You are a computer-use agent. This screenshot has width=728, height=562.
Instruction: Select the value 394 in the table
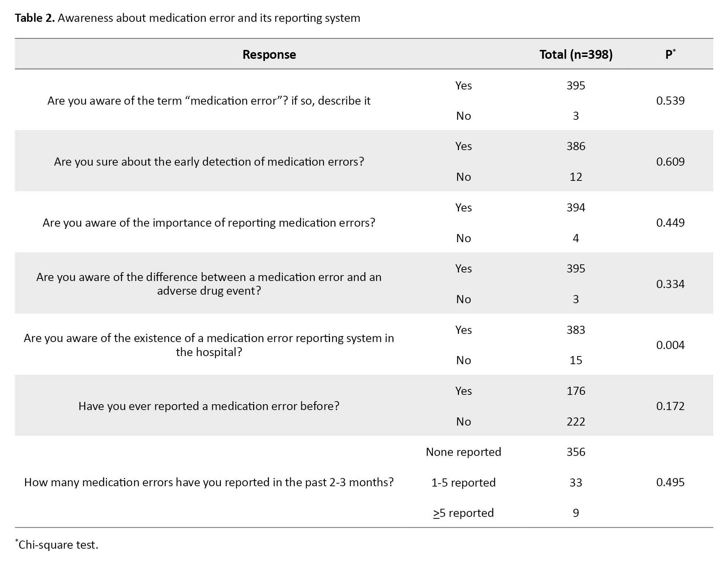(576, 207)
